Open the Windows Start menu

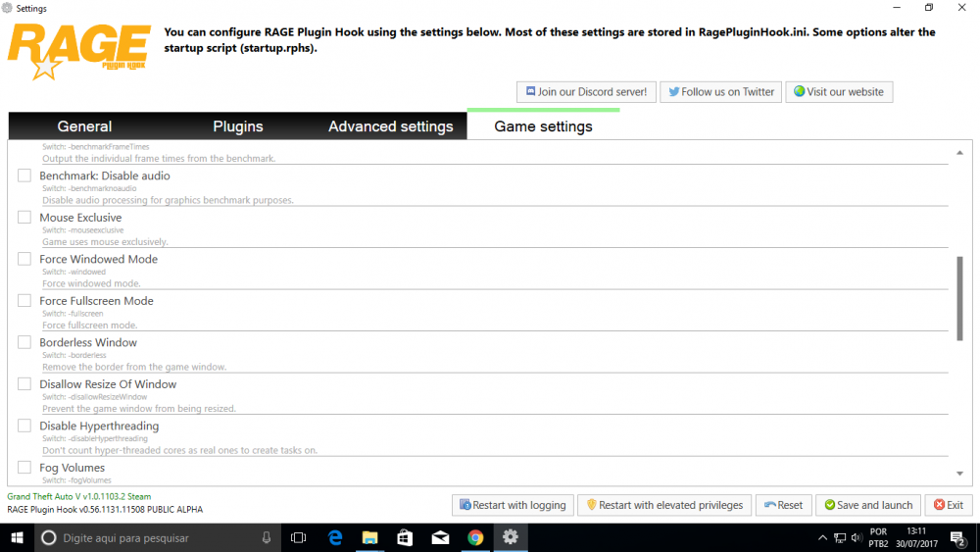pos(17,537)
